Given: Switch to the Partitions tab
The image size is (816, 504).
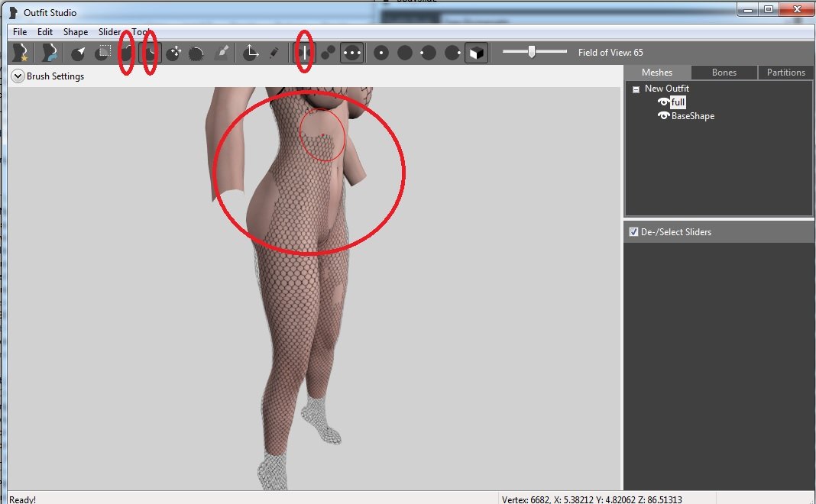Looking at the screenshot, I should click(785, 73).
